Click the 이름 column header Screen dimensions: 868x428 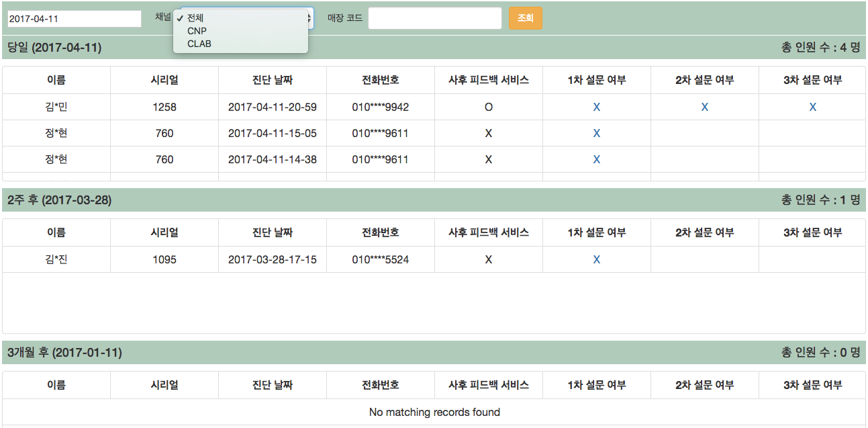[x=56, y=80]
